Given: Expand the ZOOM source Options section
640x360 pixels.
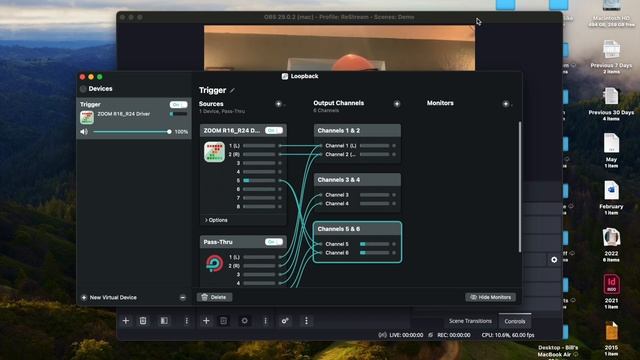Looking at the screenshot, I should coord(216,220).
